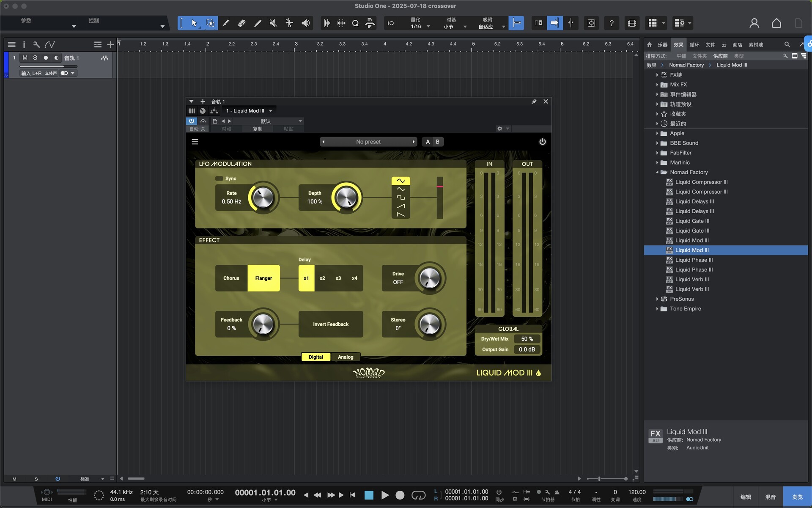This screenshot has width=812, height=508.
Task: Adjust the LFO Rate knob
Action: click(x=263, y=198)
